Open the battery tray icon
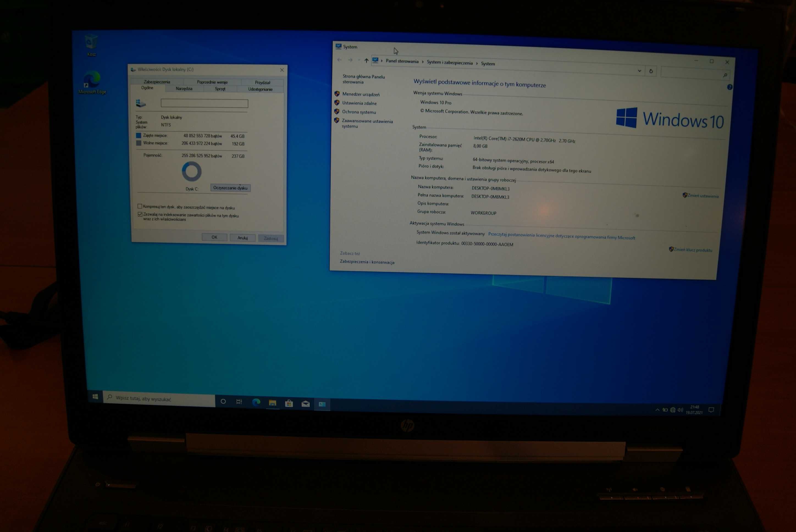Screen dimensions: 796x532 pos(665,410)
